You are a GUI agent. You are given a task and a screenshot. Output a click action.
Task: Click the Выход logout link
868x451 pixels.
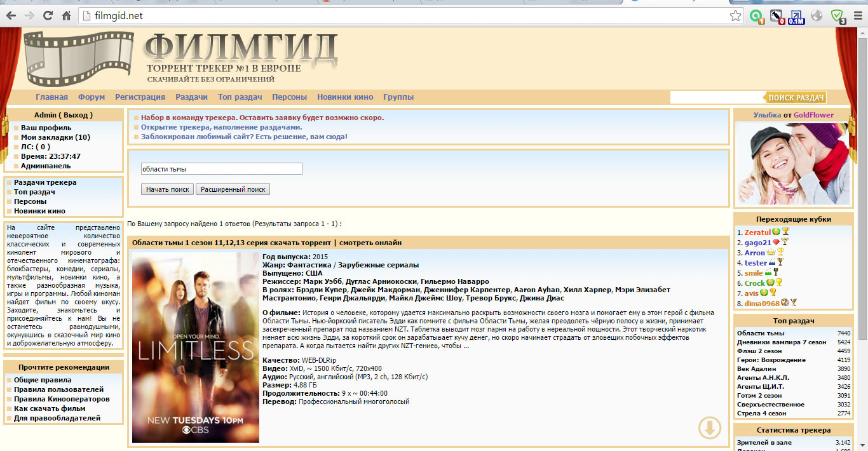coord(76,115)
